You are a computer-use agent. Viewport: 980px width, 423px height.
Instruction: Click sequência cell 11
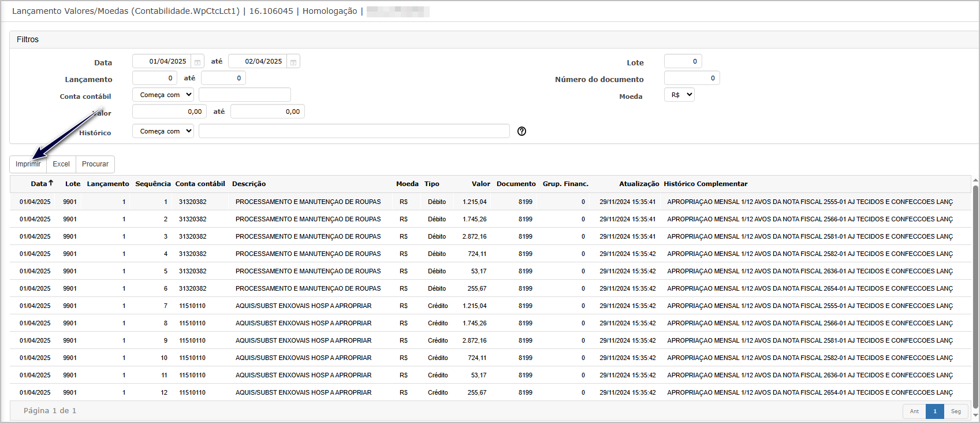click(x=164, y=375)
